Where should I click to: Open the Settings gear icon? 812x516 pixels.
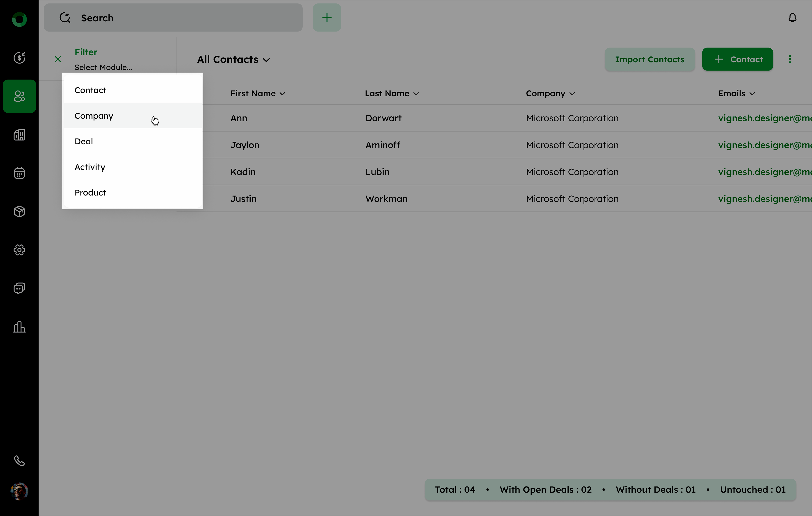19,250
